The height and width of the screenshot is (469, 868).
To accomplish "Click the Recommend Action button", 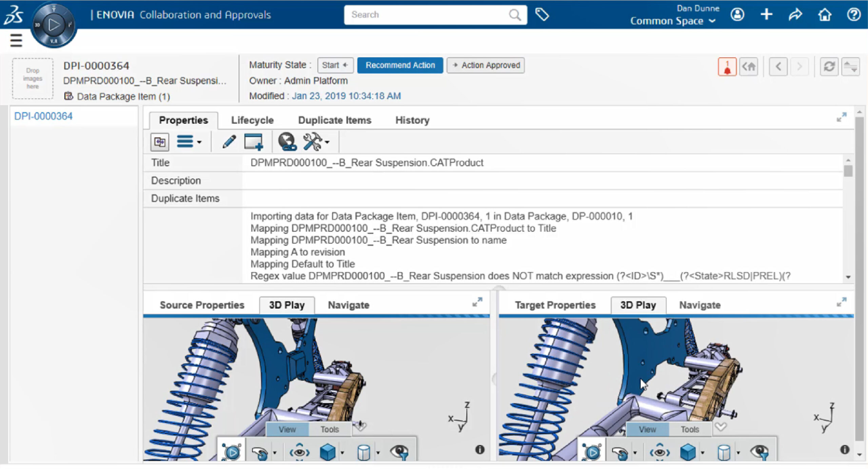I will [x=400, y=65].
